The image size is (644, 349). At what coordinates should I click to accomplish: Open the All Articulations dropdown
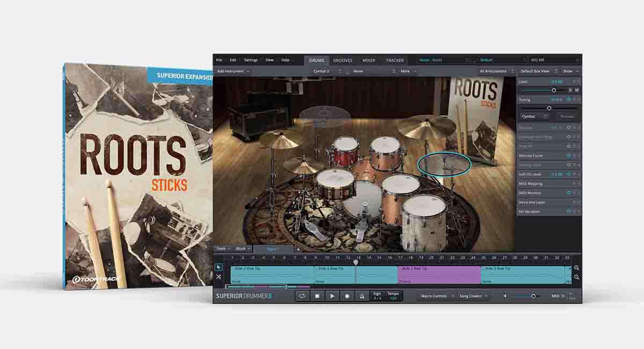coord(496,71)
